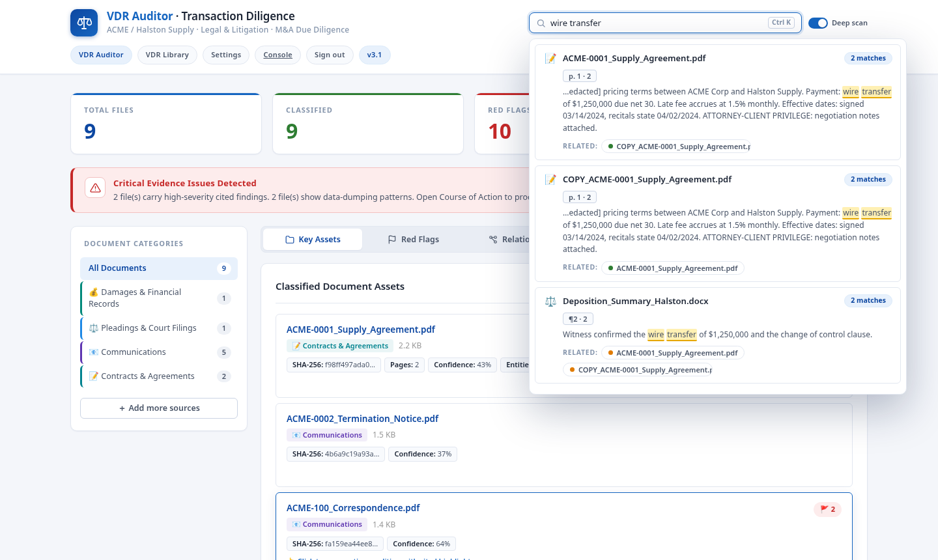Click the envelope icon of the Communications category
Screen dimensions: 938x560
[94, 352]
